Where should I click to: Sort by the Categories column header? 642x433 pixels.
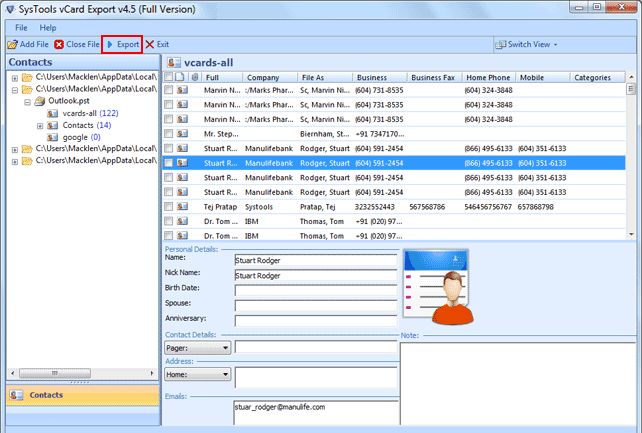coord(598,77)
